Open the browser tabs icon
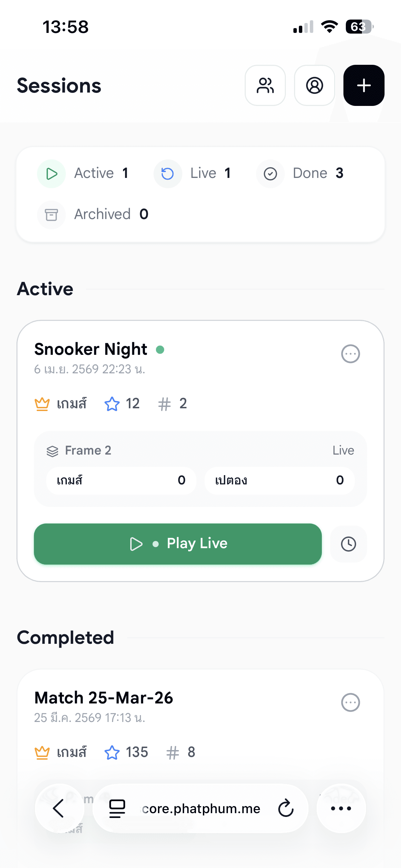Image resolution: width=401 pixels, height=868 pixels. (117, 808)
